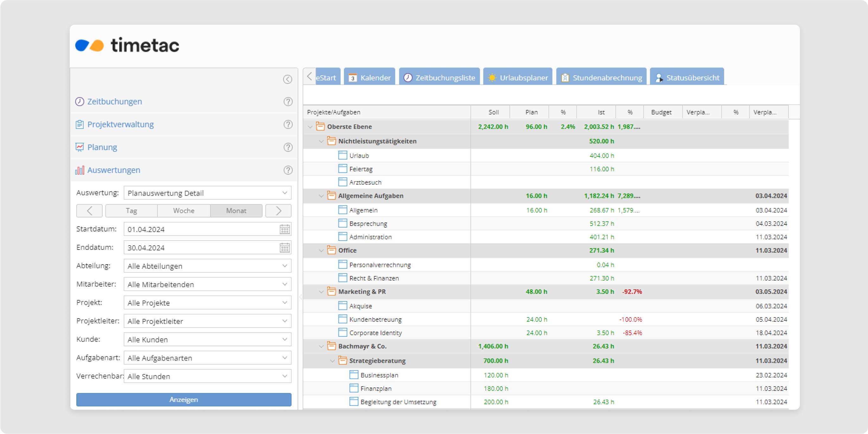Switch to the Urlaubsplaner tab
868x434 pixels.
[517, 78]
